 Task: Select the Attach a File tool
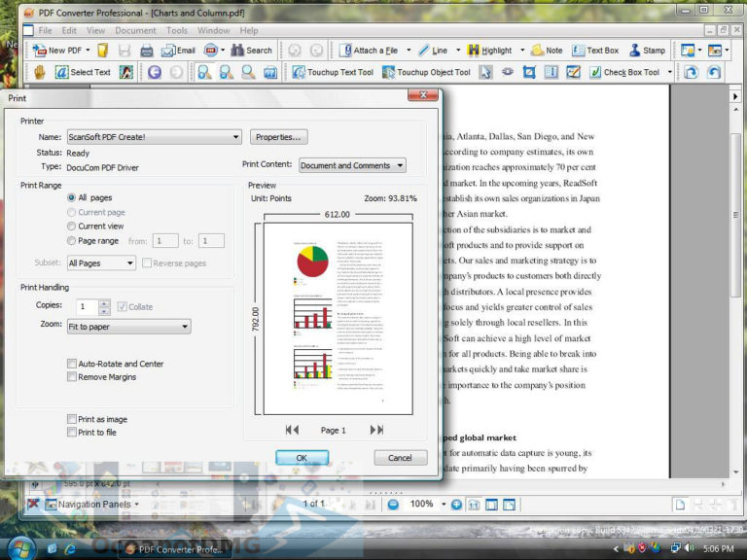coord(369,50)
